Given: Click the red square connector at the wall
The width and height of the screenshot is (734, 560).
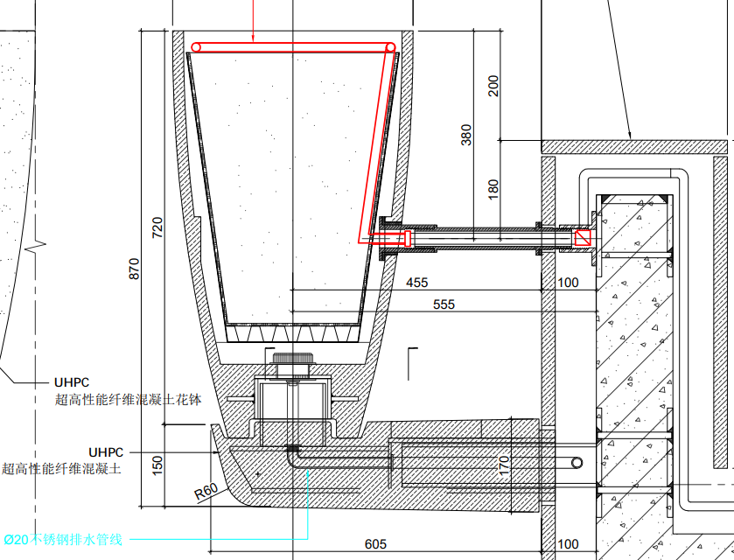Looking at the screenshot, I should (x=583, y=237).
